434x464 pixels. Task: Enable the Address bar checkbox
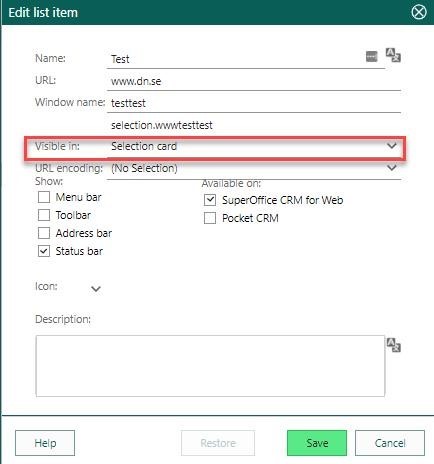[44, 233]
